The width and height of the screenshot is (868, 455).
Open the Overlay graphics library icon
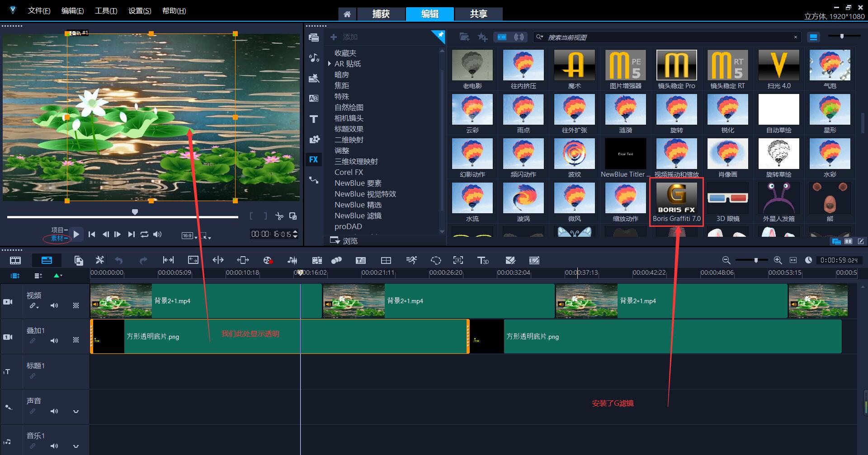coord(313,139)
